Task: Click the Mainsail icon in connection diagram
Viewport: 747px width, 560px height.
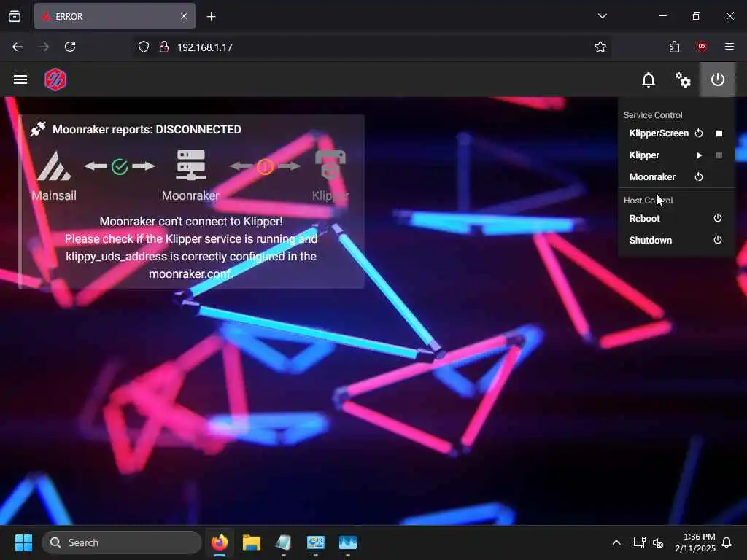Action: tap(54, 166)
